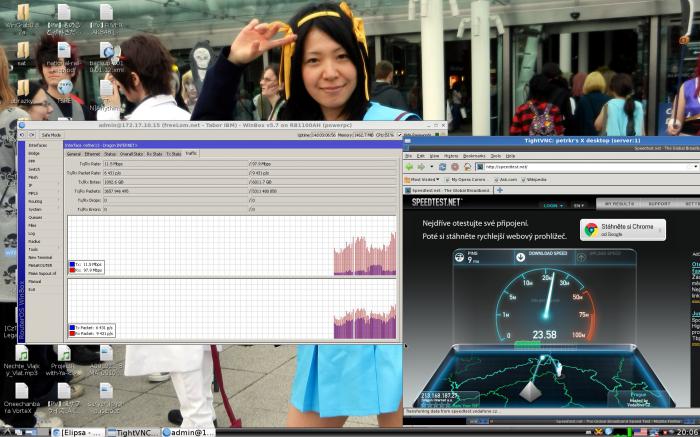Click the Wikipedia bookmark

(x=532, y=179)
